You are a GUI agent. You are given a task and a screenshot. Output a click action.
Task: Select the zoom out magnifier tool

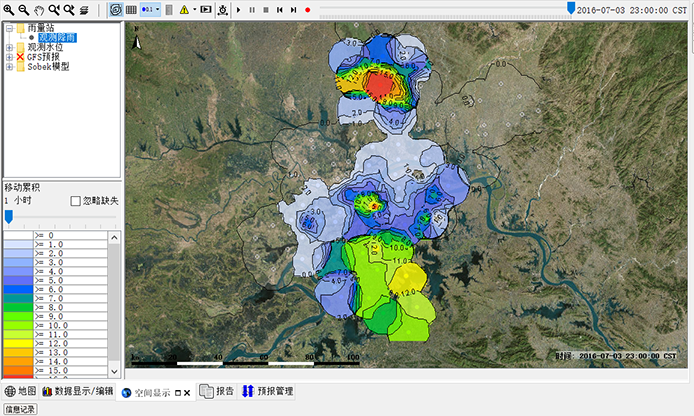[x=23, y=9]
